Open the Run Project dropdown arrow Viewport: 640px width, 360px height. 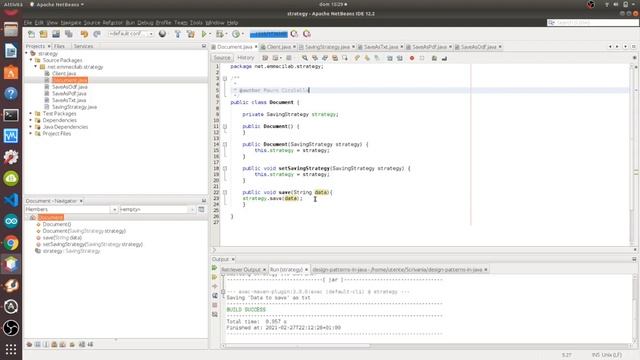point(210,34)
